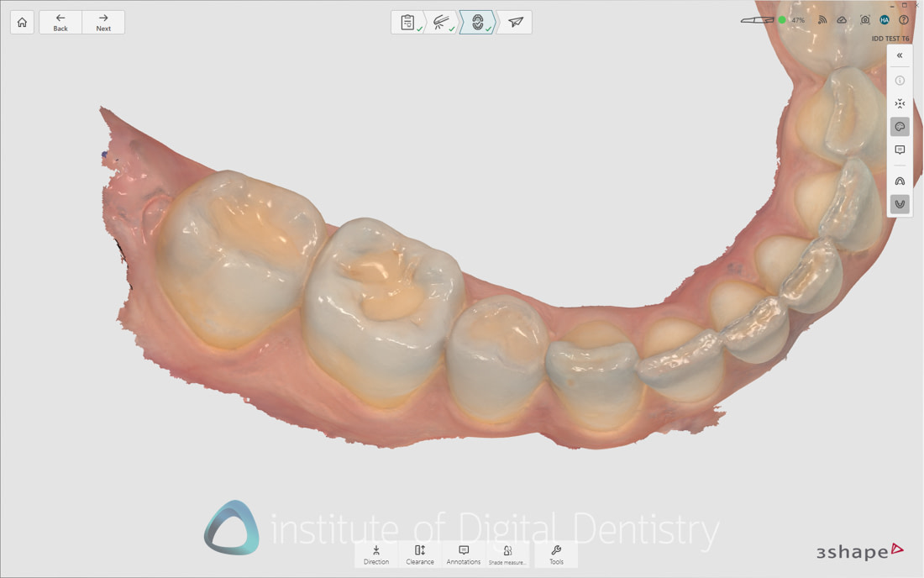The height and width of the screenshot is (578, 924).
Task: Select the Shade measurement tool
Action: [508, 554]
